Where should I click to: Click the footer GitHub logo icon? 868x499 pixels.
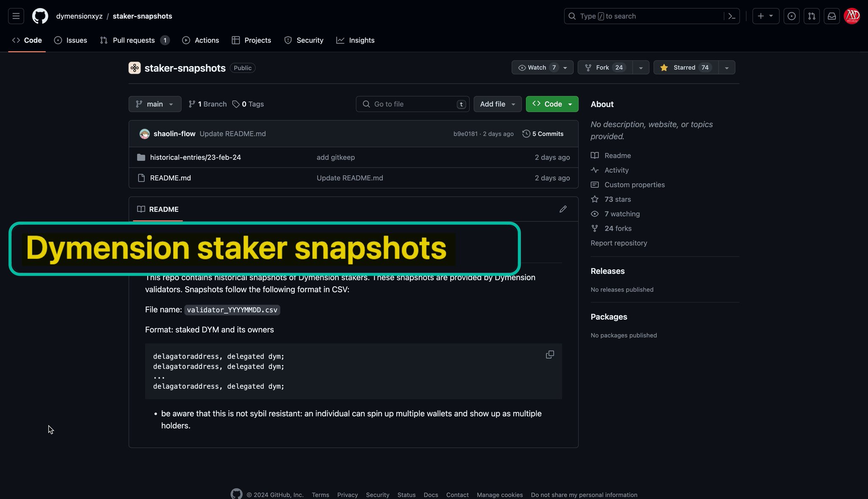(x=236, y=493)
